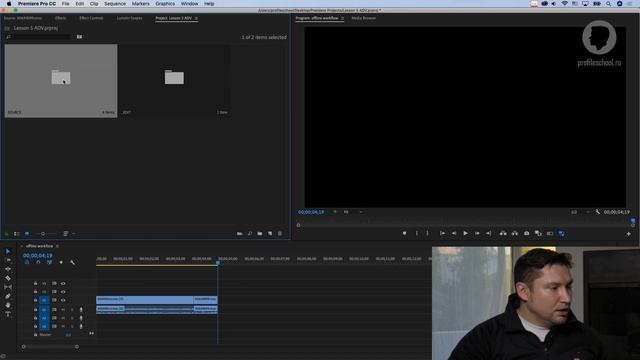Viewport: 640px width, 360px height.
Task: Select the Razor tool
Action: 8,278
